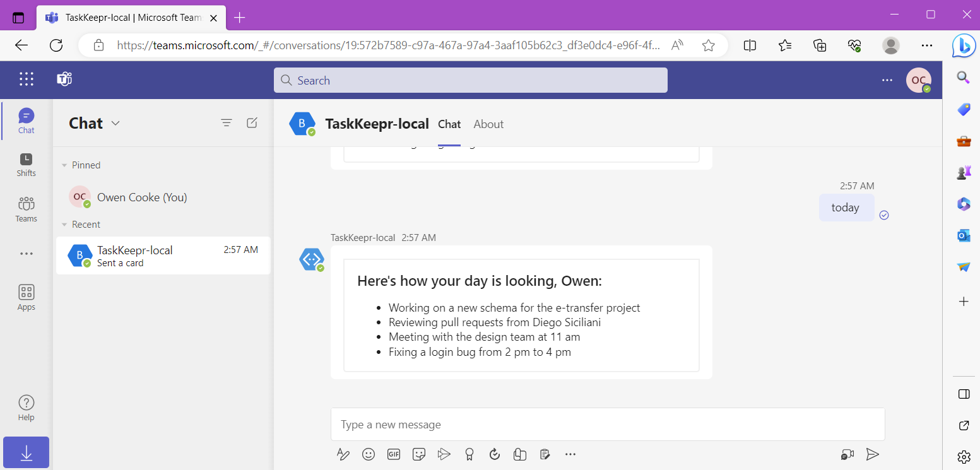Open Teams in the app rail
980x470 pixels.
(26, 209)
